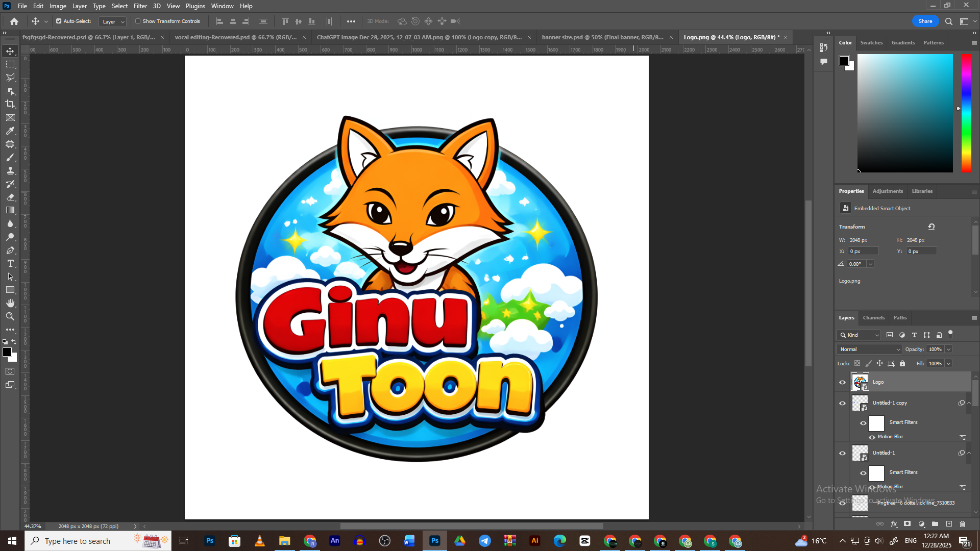Click the hue spectrum slider strip

pos(966,113)
